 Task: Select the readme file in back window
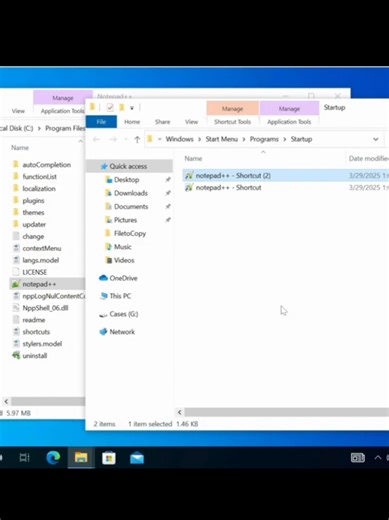(x=34, y=320)
